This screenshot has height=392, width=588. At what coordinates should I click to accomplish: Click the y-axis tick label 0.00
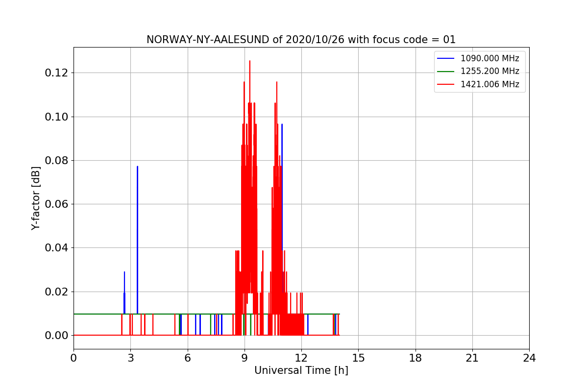pyautogui.click(x=56, y=336)
